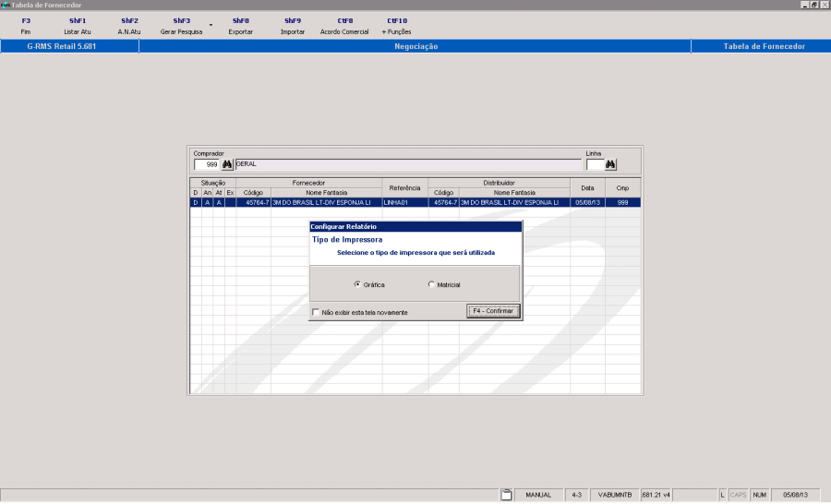Click the 05/08/13 date cell in table
Screen dimensions: 831x504
point(587,202)
